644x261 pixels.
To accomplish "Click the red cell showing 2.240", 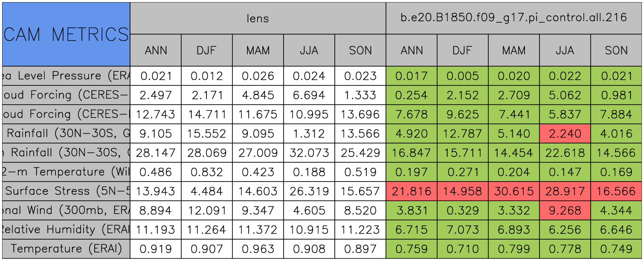I will pos(565,134).
